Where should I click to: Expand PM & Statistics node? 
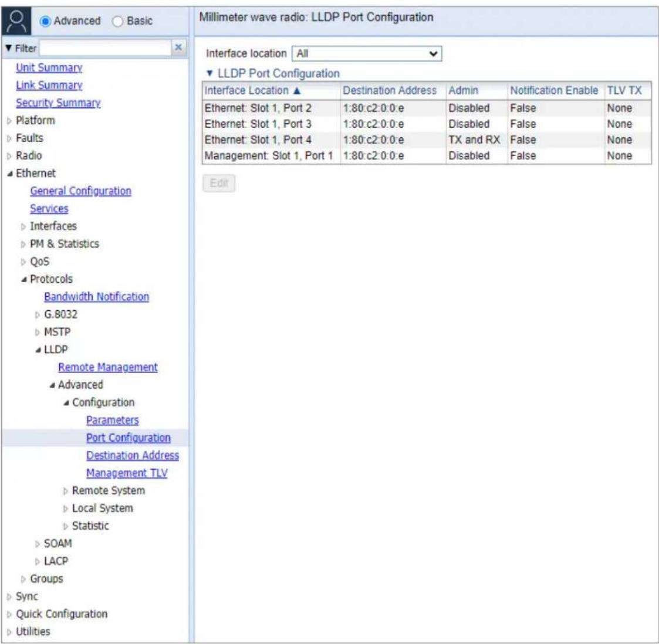23,245
